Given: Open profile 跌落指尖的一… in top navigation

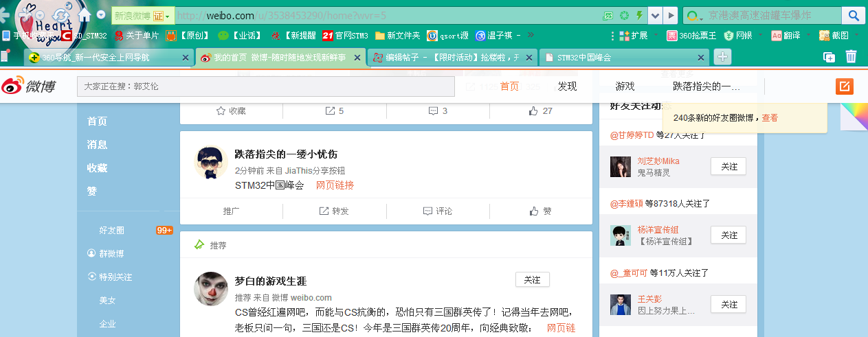Looking at the screenshot, I should click(x=706, y=86).
